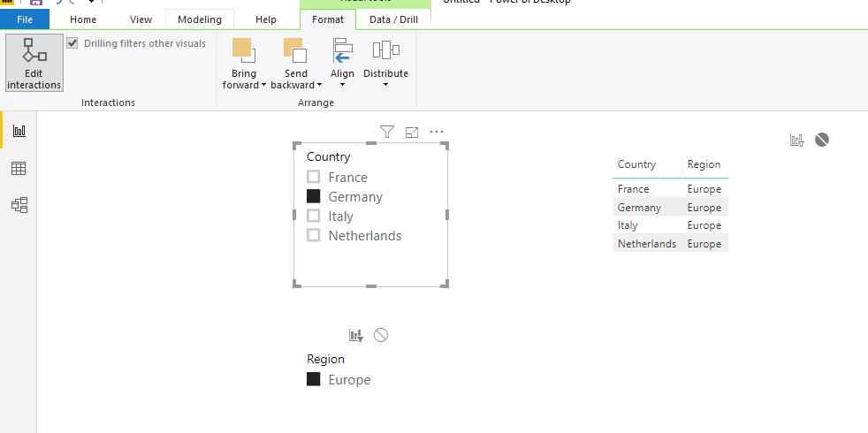Open the Bring forward dropdown arrow
868x433 pixels.
[x=263, y=85]
